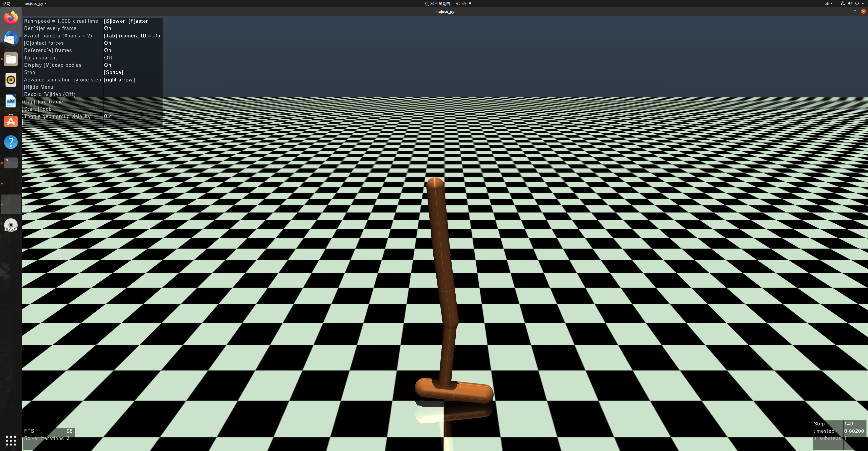Click the DVD disc dock icon
This screenshot has width=868, height=451.
11,225
